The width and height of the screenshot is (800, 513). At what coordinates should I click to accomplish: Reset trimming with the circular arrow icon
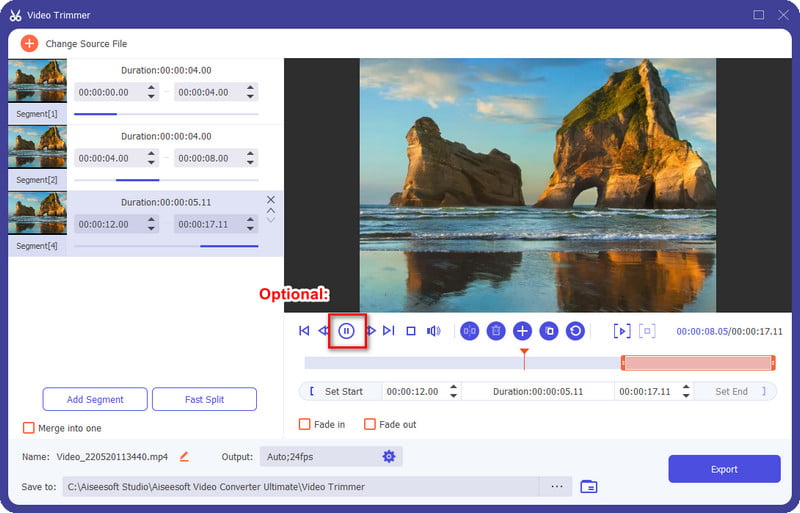576,331
